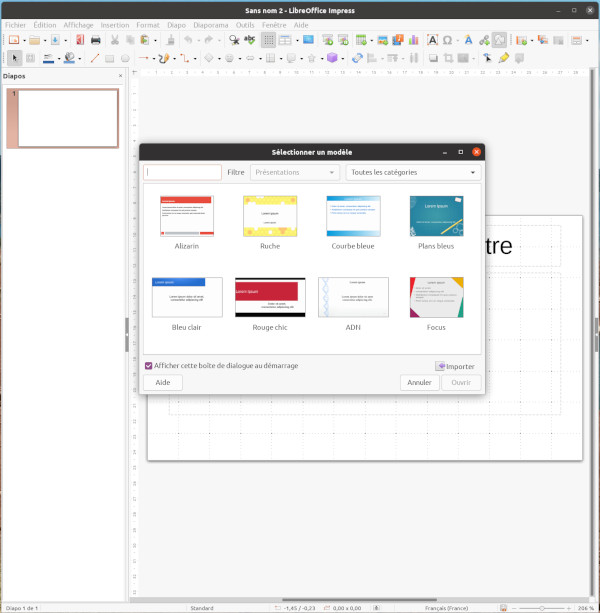Select the Rouge chic template thumbnail
The height and width of the screenshot is (613, 600).
coord(270,298)
